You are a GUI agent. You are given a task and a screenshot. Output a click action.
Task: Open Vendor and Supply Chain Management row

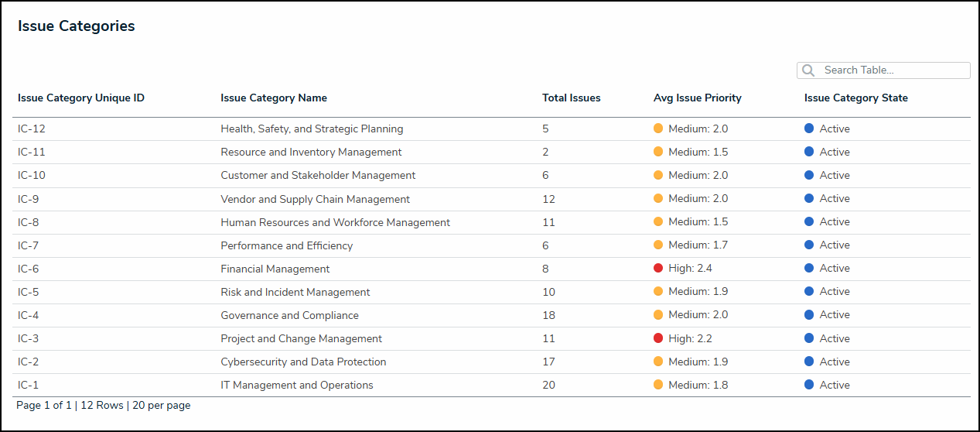click(x=315, y=200)
